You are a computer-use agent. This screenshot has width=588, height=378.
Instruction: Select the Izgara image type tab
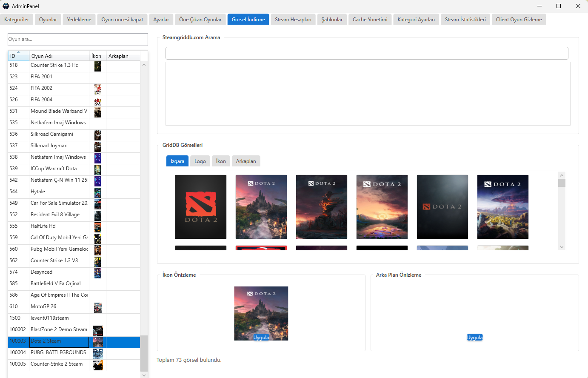point(177,161)
